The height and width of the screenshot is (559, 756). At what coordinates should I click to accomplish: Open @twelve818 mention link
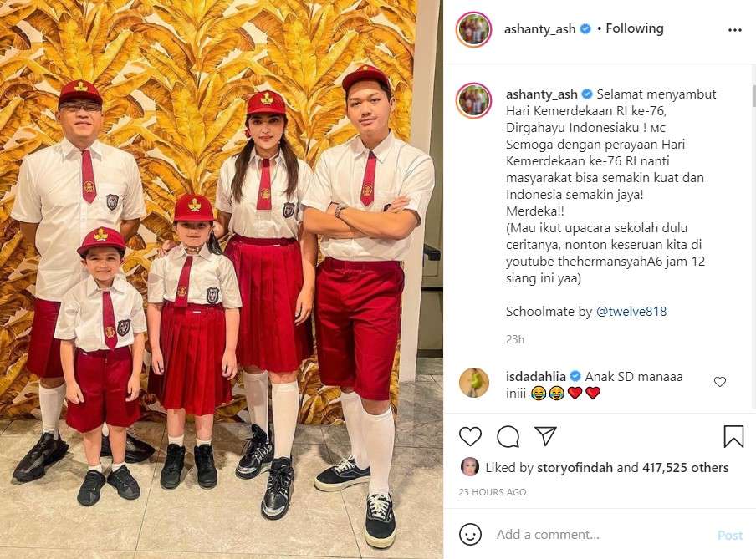pos(631,312)
